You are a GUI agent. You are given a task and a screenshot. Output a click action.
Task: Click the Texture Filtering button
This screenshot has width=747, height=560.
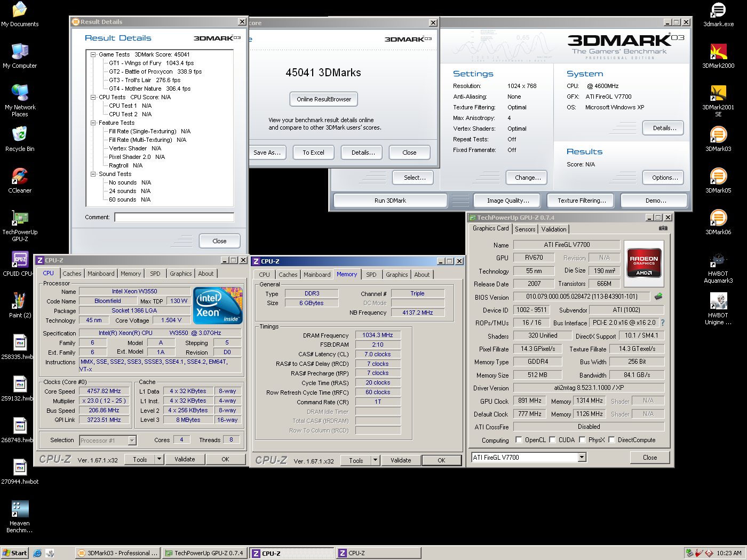click(582, 201)
